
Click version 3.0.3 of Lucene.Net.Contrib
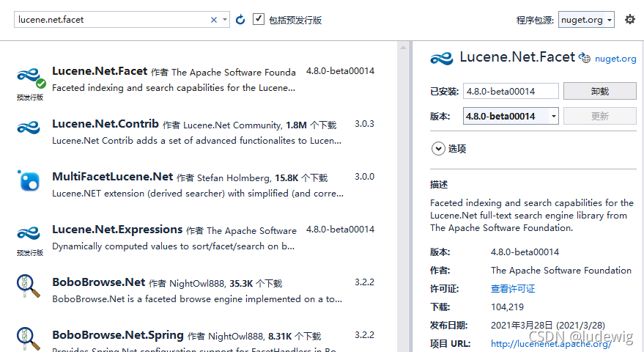point(364,124)
